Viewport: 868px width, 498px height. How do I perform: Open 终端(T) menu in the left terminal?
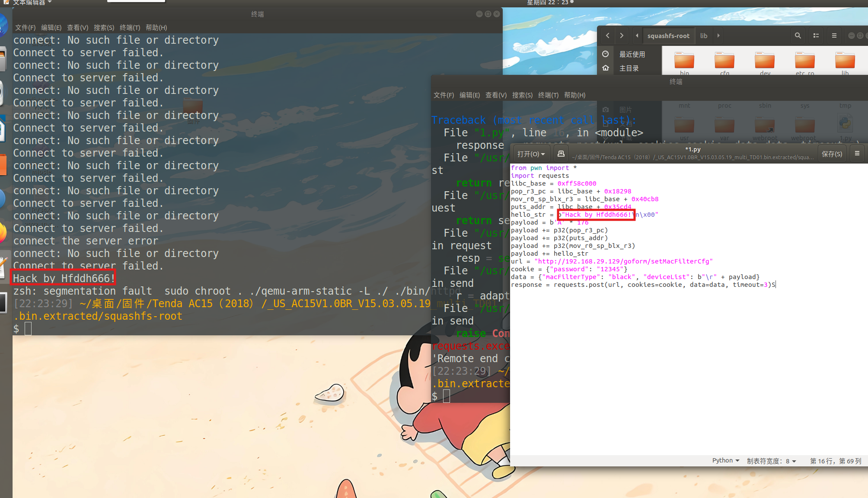pyautogui.click(x=130, y=28)
